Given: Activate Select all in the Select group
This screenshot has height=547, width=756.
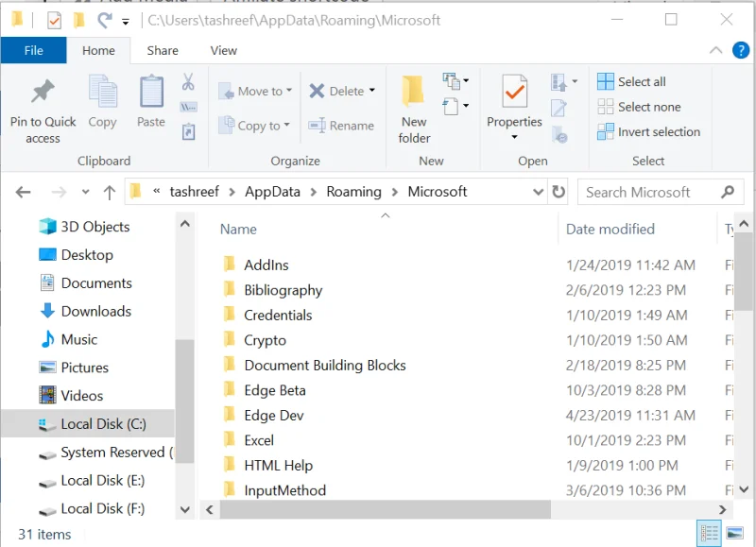Looking at the screenshot, I should 631,82.
